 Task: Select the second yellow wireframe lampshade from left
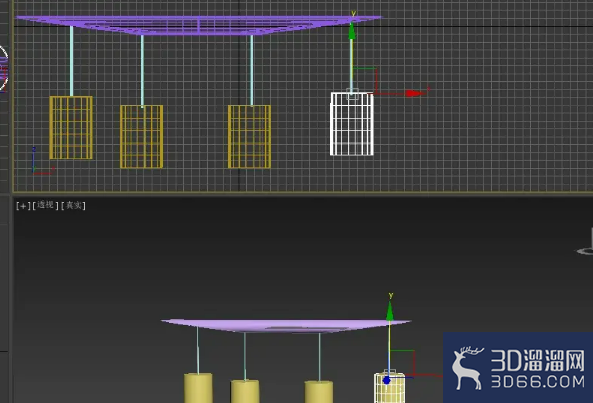[x=141, y=136]
